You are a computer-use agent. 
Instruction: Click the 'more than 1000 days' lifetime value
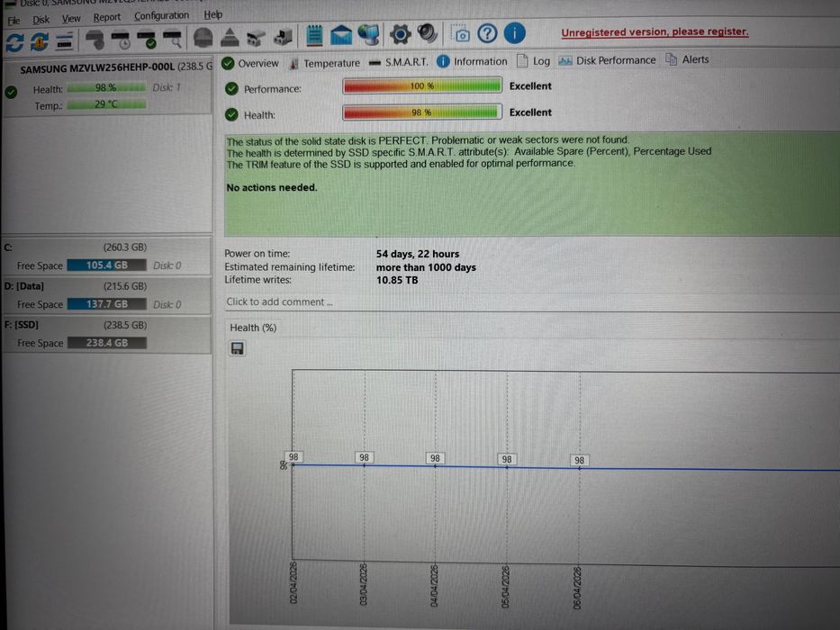pos(426,267)
